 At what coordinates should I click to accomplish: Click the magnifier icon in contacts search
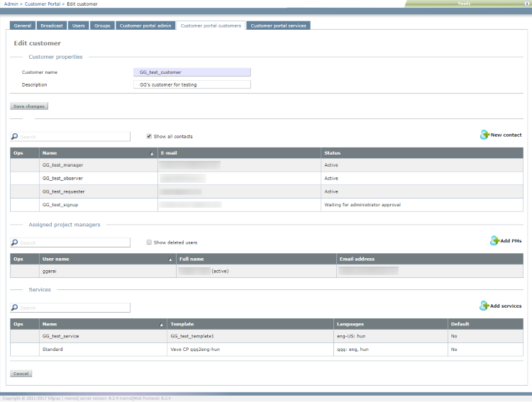tap(15, 137)
